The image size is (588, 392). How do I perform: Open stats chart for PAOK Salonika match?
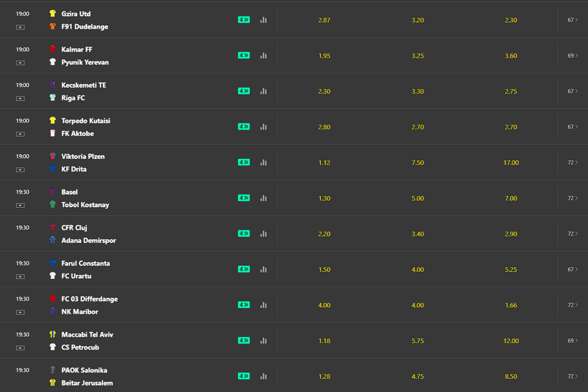263,376
